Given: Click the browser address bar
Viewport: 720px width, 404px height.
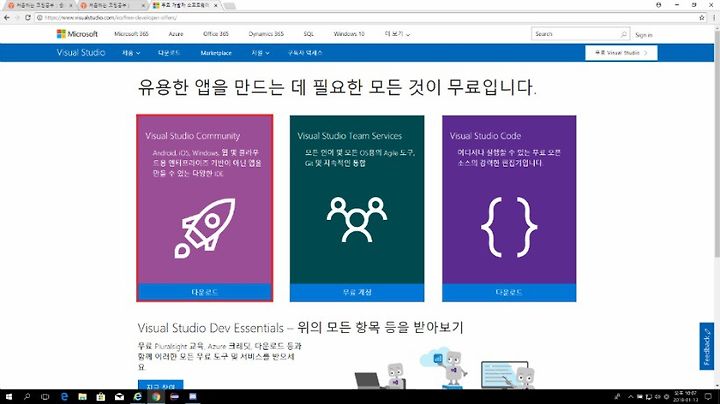Looking at the screenshot, I should pyautogui.click(x=370, y=17).
